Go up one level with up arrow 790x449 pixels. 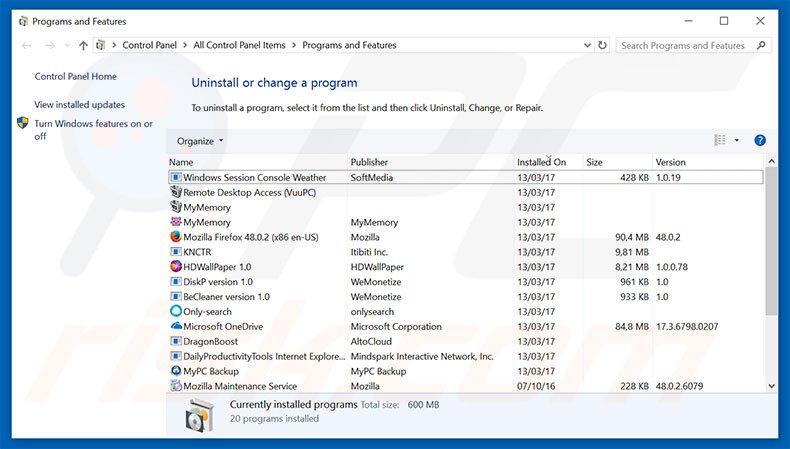[82, 45]
